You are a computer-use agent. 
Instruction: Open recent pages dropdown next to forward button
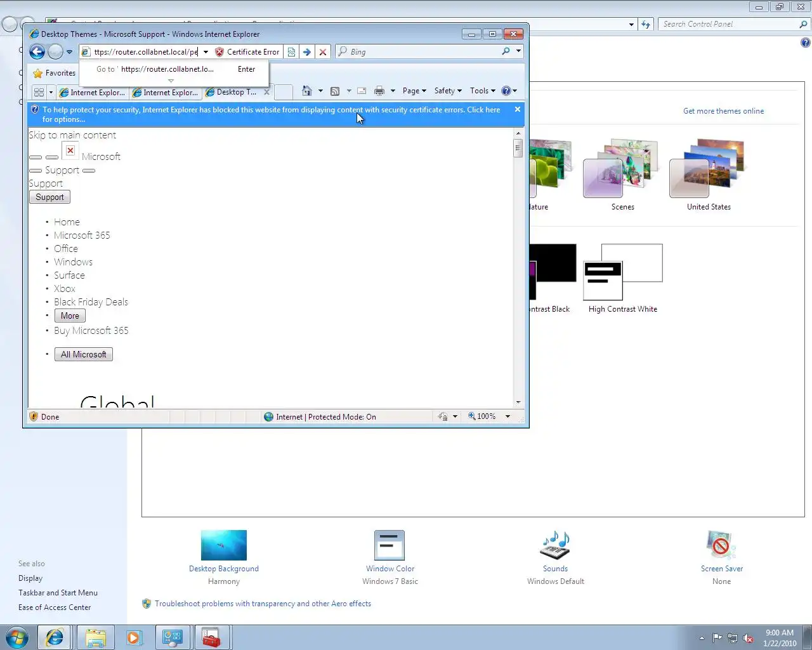click(70, 52)
